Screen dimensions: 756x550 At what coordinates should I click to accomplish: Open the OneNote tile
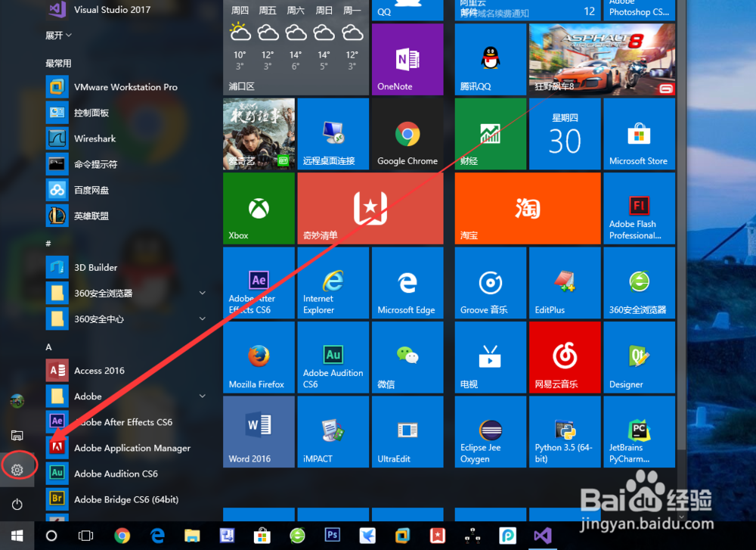pyautogui.click(x=407, y=59)
